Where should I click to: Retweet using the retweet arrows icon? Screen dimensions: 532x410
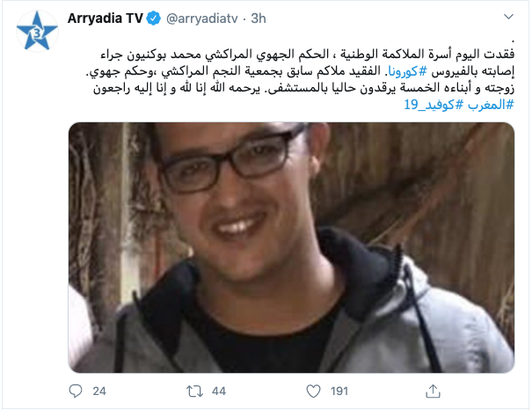tap(194, 391)
